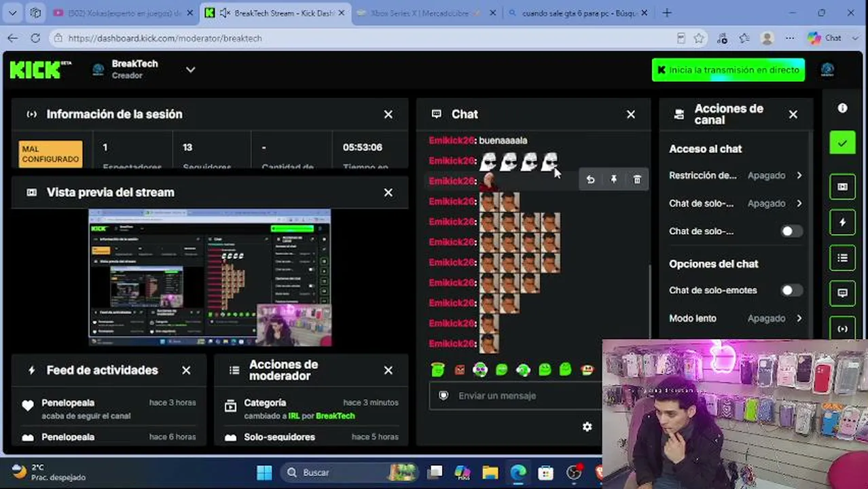The image size is (868, 489).
Task: Toggle Chat de solo-emotes switch
Action: pyautogui.click(x=791, y=290)
